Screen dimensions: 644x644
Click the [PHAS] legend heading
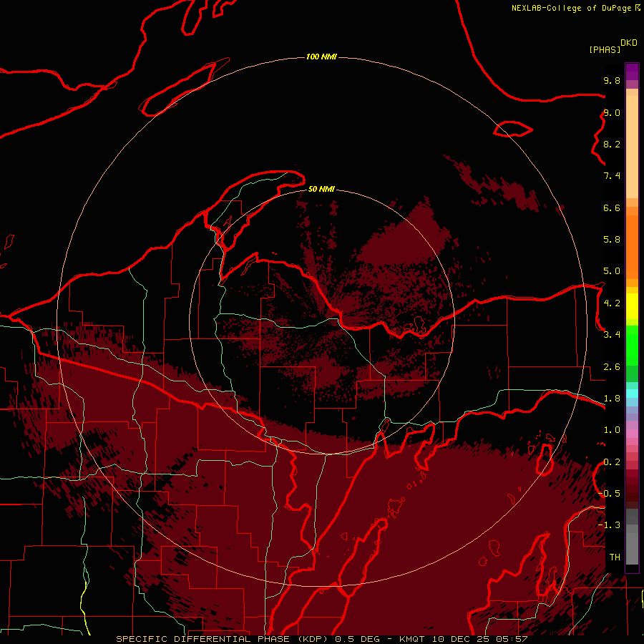click(605, 49)
